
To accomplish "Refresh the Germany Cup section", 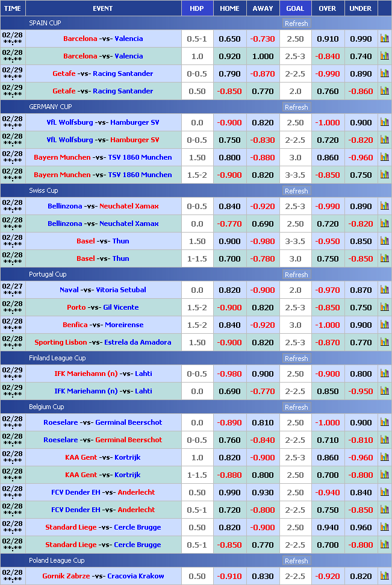I will [296, 107].
